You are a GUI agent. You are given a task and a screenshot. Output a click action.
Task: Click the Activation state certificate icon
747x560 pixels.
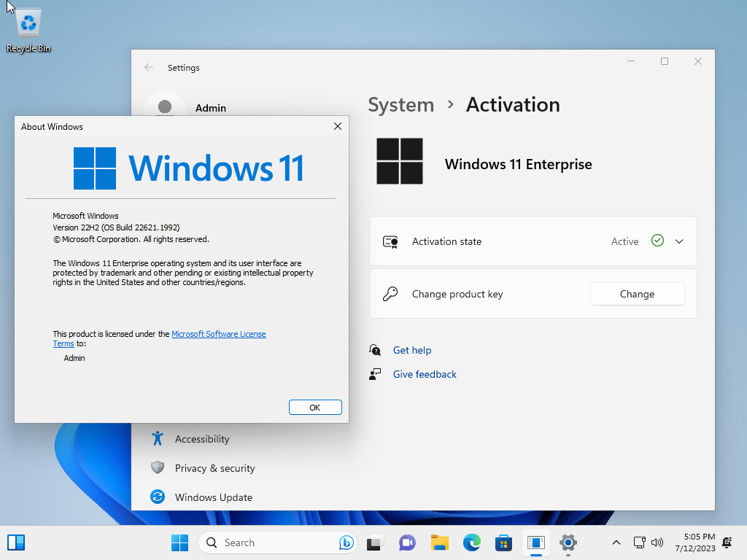391,242
